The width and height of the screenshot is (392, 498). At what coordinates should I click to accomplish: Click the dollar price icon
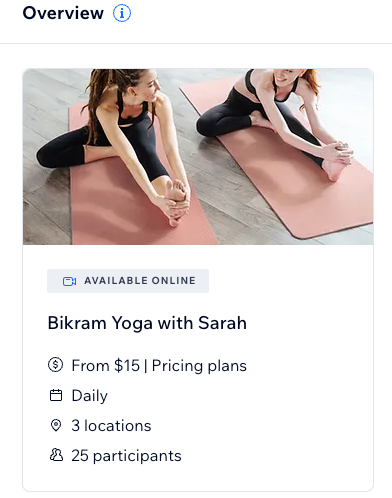[55, 364]
